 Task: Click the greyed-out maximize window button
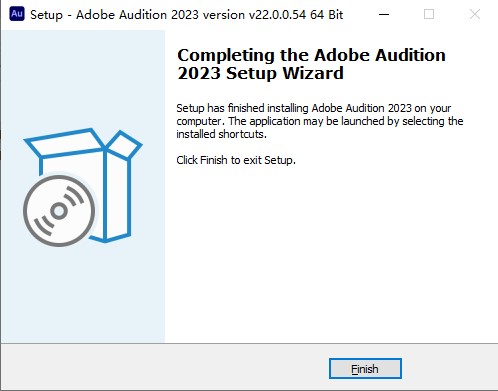pyautogui.click(x=429, y=14)
